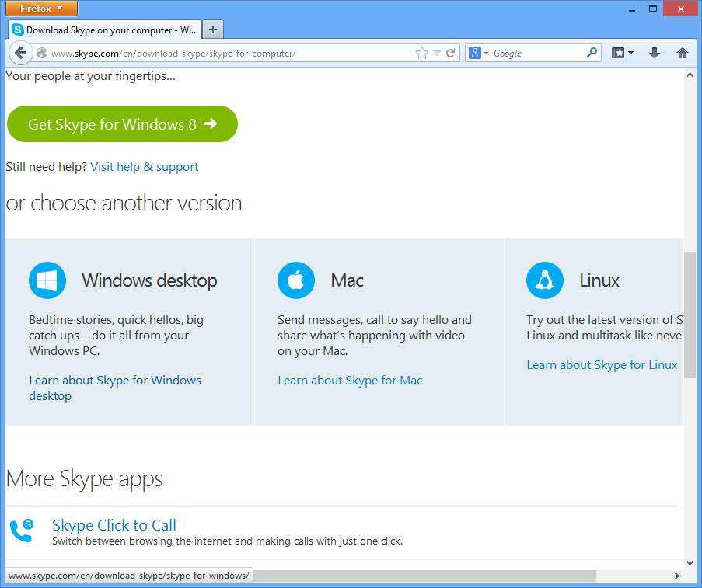Show the downloads panel arrow
Viewport: 702px width, 588px height.
tap(655, 54)
